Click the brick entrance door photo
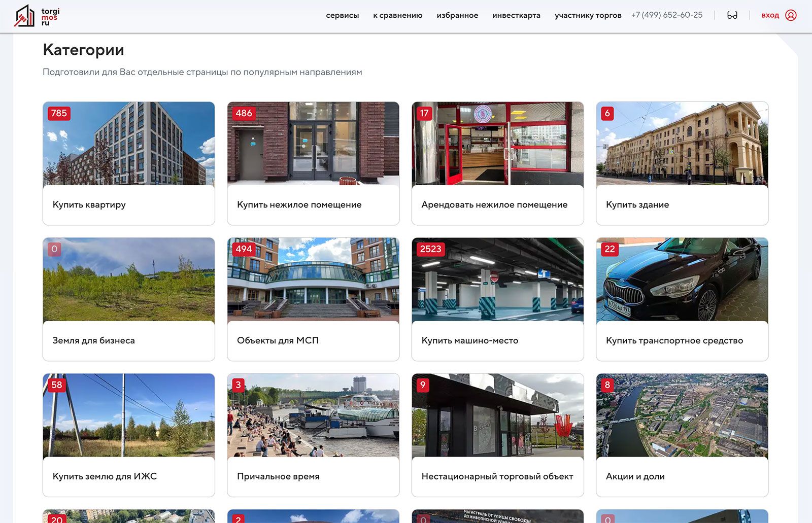 point(313,144)
